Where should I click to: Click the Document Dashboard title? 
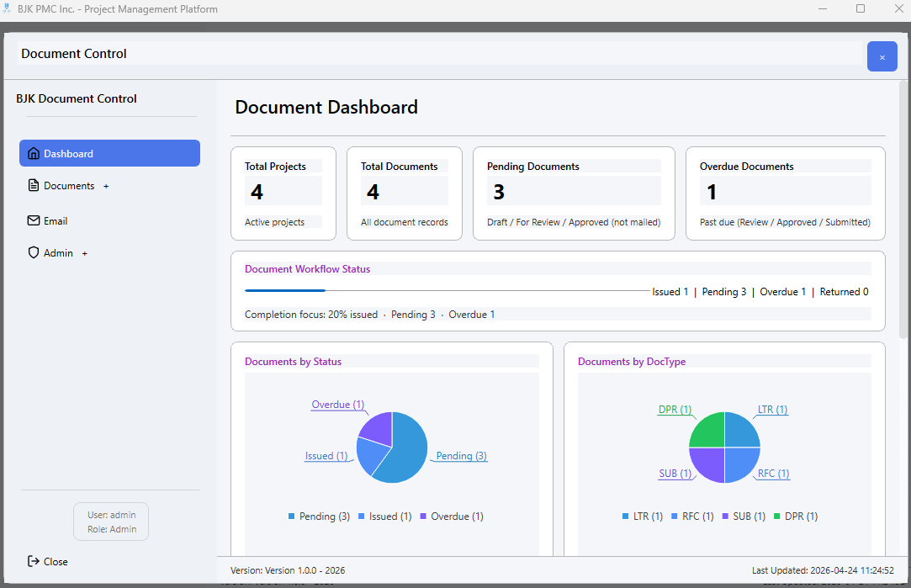[x=326, y=107]
